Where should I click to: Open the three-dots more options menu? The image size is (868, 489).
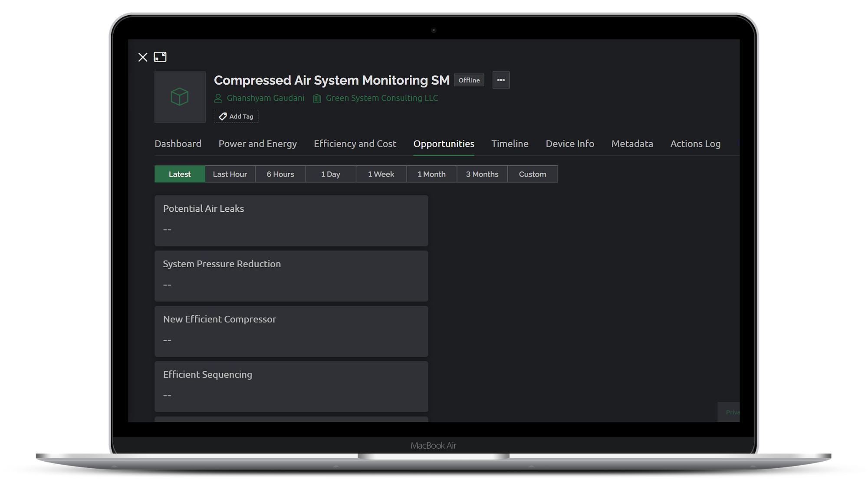pyautogui.click(x=501, y=80)
